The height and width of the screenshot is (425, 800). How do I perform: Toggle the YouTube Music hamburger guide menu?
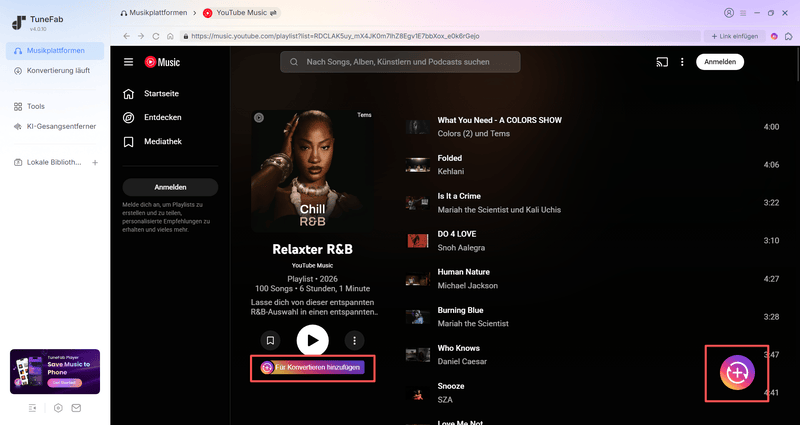click(129, 62)
